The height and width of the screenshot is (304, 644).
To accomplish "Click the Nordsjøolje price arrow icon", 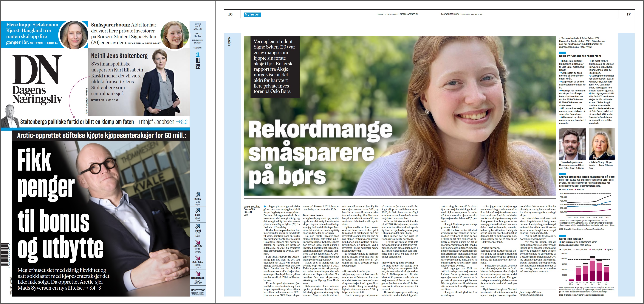I will coord(198,274).
